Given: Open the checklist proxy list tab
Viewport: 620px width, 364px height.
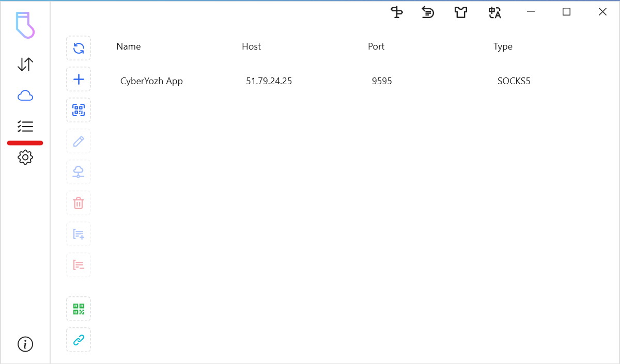Looking at the screenshot, I should pyautogui.click(x=25, y=126).
